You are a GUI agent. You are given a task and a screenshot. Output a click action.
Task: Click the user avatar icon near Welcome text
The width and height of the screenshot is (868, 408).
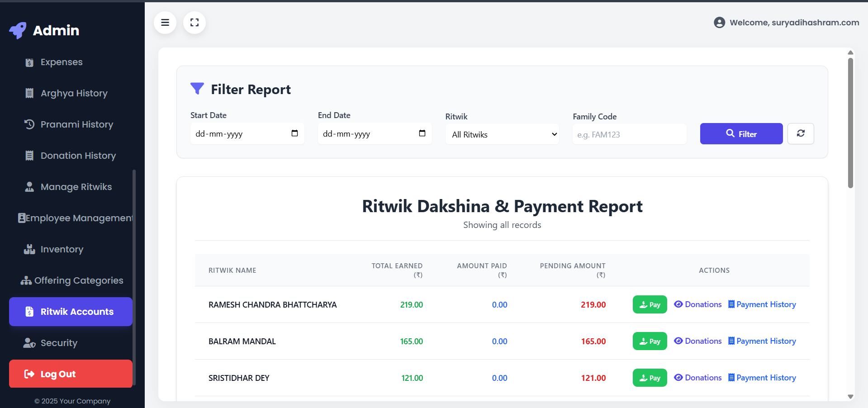pyautogui.click(x=719, y=23)
